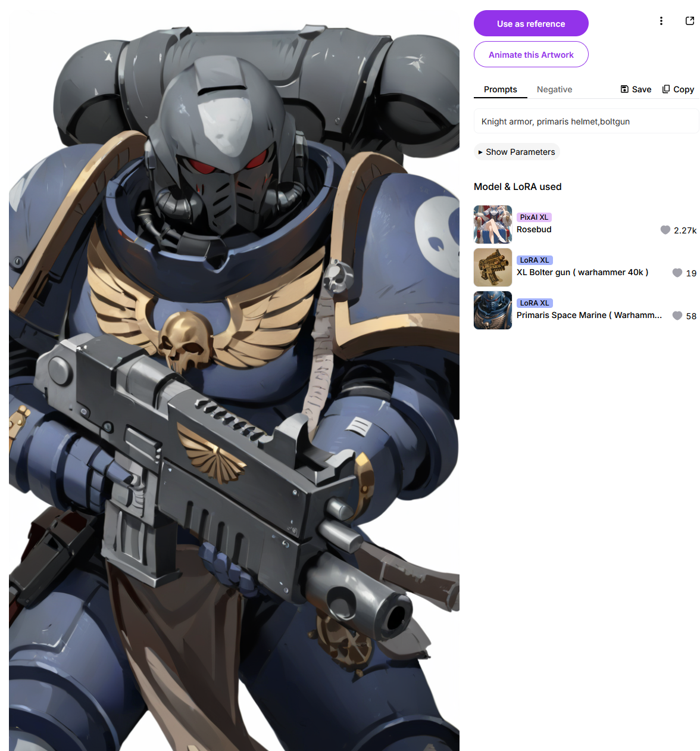Click the prompt text field
Image resolution: width=700 pixels, height=751 pixels.
click(x=586, y=121)
